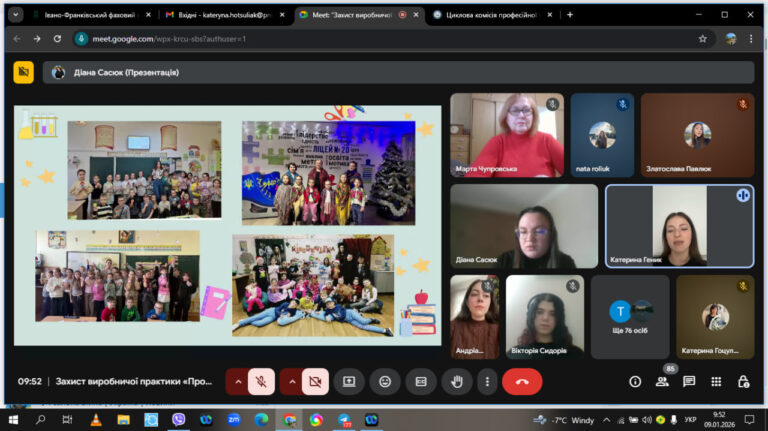Click the red Leave call button
Image resolution: width=768 pixels, height=431 pixels.
522,382
